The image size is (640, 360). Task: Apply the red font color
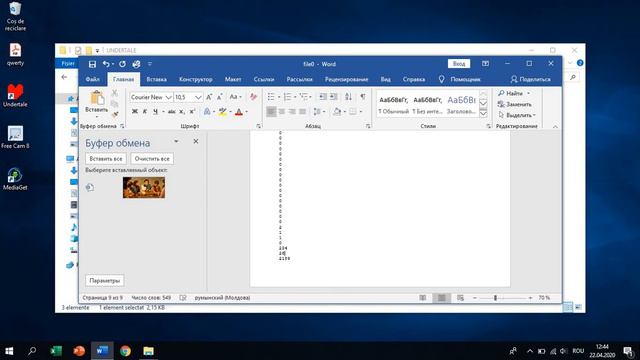click(x=239, y=111)
